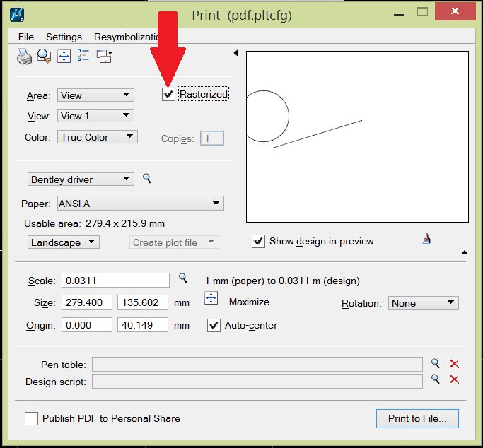Image resolution: width=483 pixels, height=448 pixels.
Task: Click the Maximize print size toolbar icon
Action: 64,57
